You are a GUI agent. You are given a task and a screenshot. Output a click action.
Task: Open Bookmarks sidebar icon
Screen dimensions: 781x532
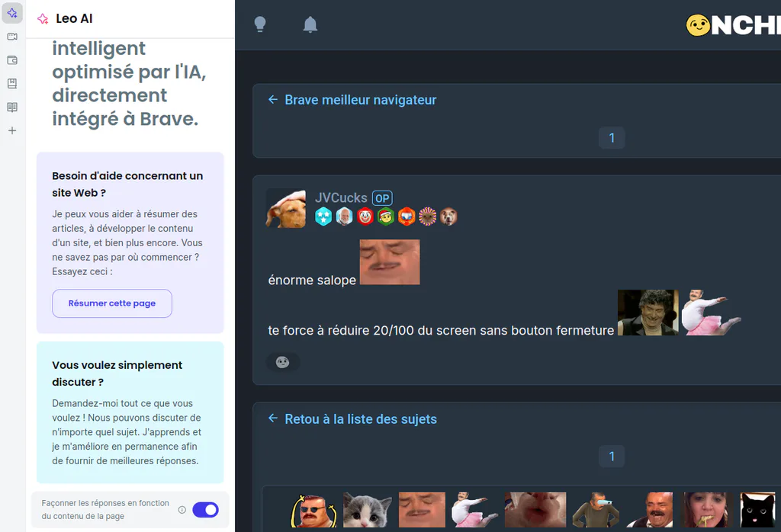[x=12, y=84]
